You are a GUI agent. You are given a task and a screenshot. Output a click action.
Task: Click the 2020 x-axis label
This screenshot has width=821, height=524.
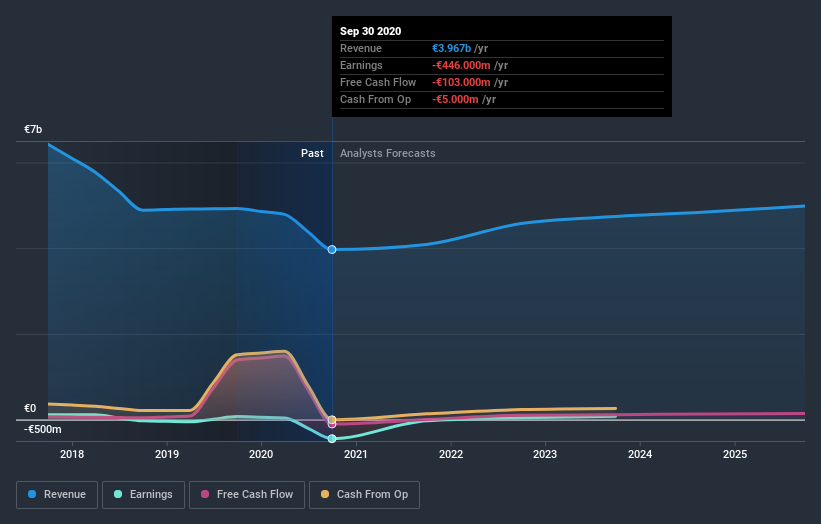(x=261, y=454)
